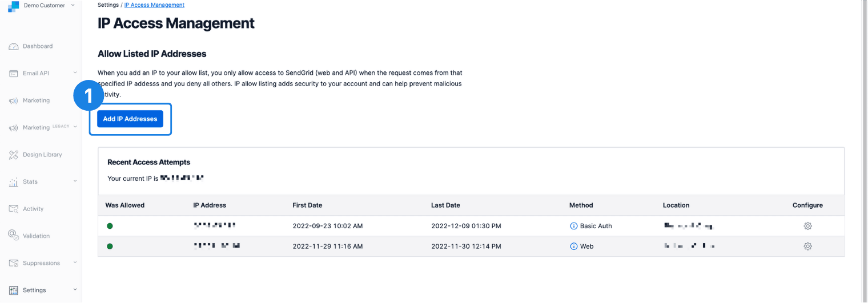868x303 pixels.
Task: Click the Validation at-sign icon
Action: (14, 235)
